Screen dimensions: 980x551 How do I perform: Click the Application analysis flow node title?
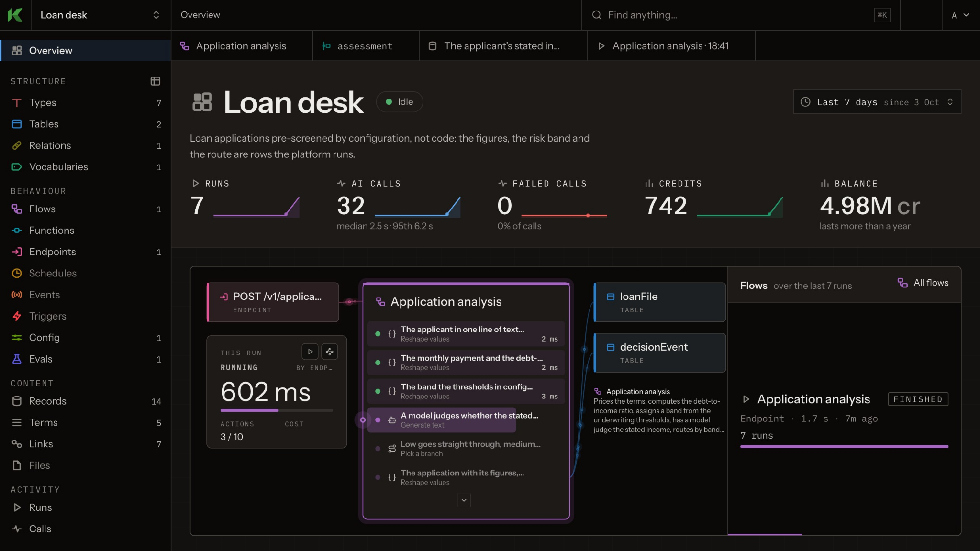point(446,302)
